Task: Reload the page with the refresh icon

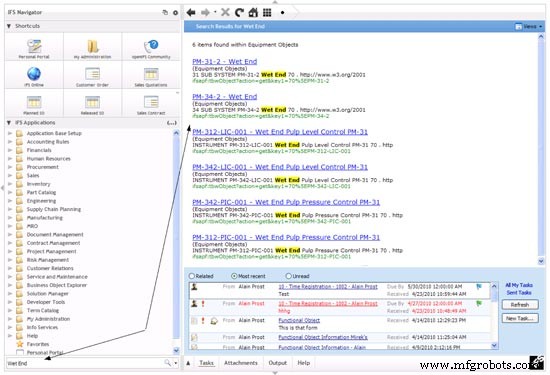Action: [x=239, y=13]
